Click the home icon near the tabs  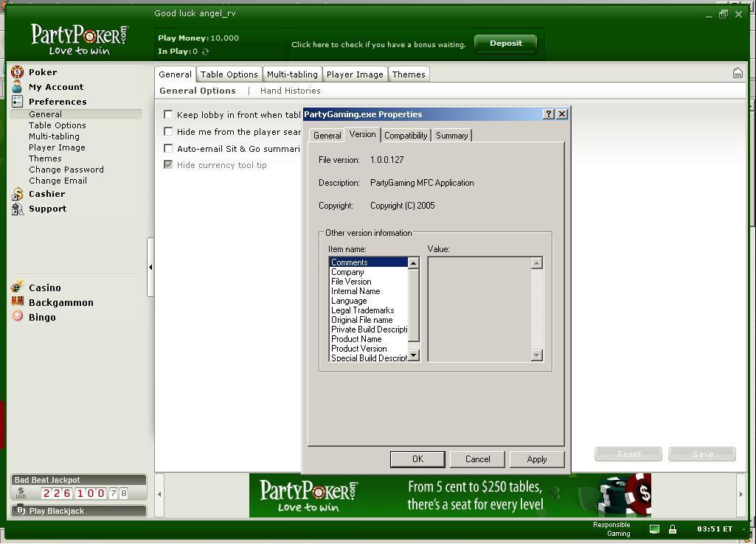click(738, 73)
